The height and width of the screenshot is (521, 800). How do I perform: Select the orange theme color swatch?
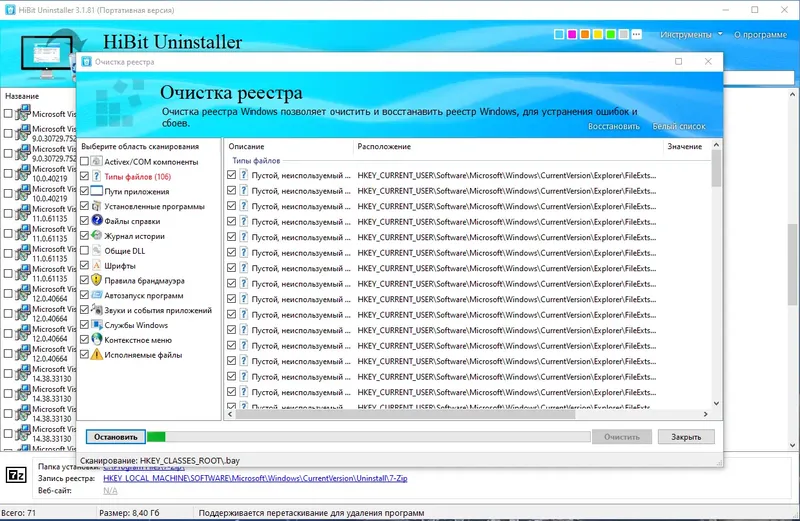[x=585, y=34]
